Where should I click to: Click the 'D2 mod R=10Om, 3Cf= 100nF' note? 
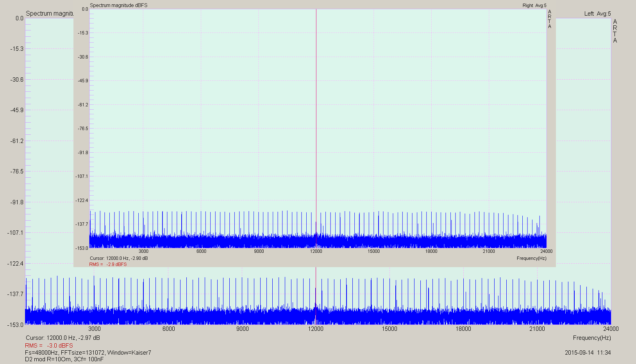tap(64, 359)
